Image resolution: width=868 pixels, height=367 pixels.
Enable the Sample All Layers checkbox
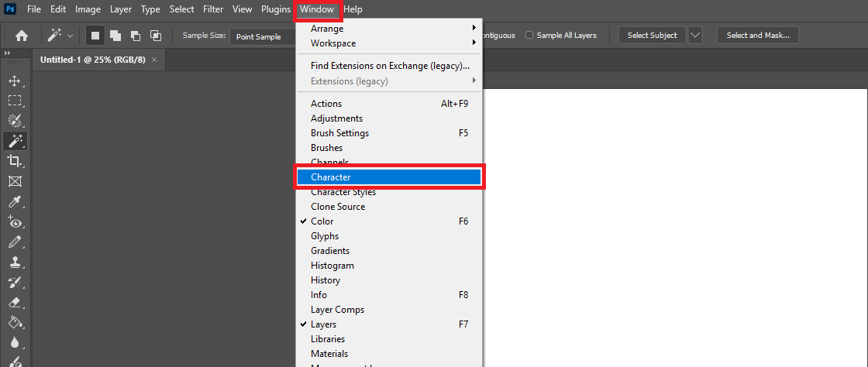point(529,36)
